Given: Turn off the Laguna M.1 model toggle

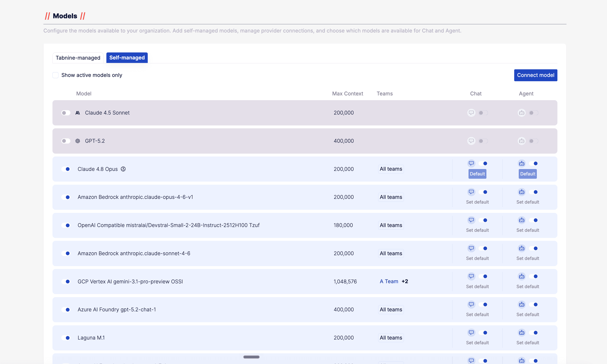Looking at the screenshot, I should coord(66,338).
